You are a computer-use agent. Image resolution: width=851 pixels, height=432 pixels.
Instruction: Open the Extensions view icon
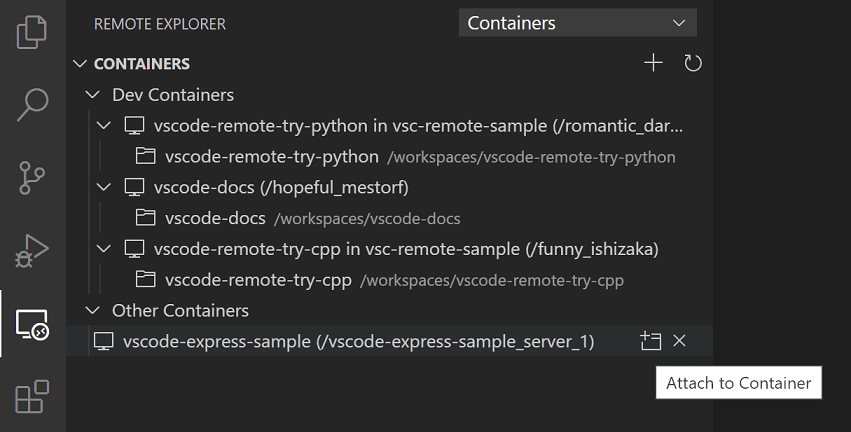click(x=32, y=396)
